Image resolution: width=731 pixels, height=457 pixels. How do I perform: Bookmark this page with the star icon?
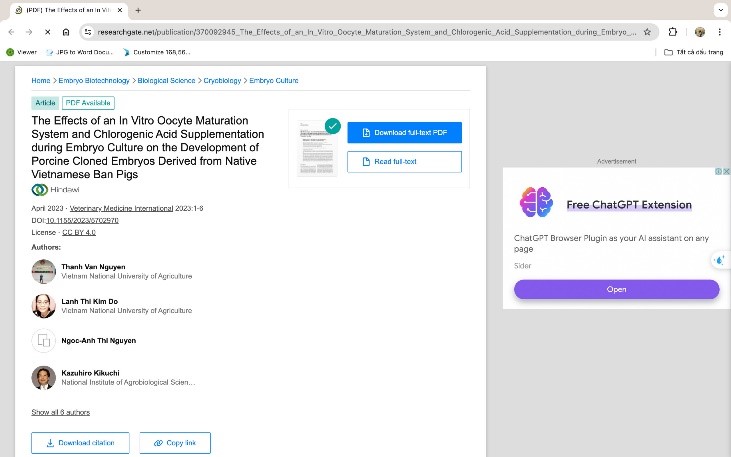pos(647,32)
